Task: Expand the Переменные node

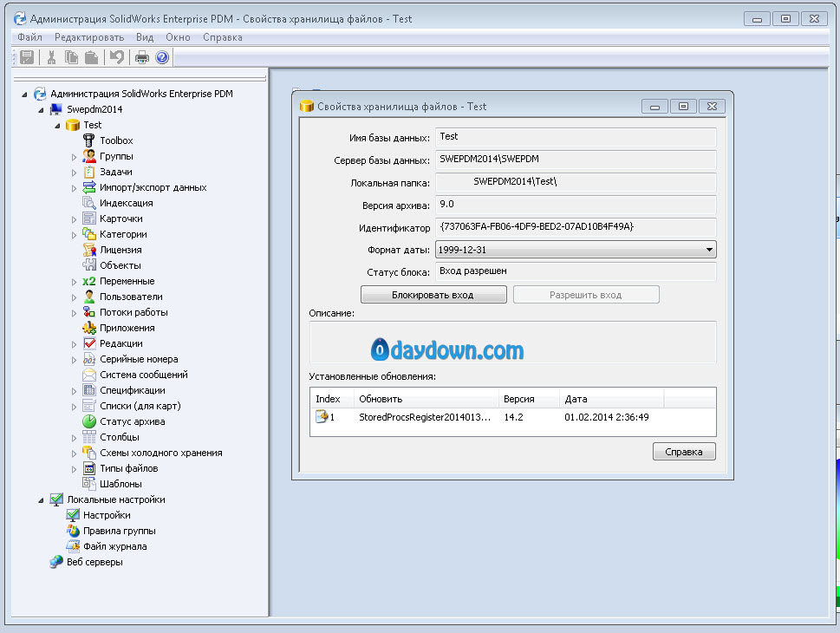Action: tap(74, 282)
